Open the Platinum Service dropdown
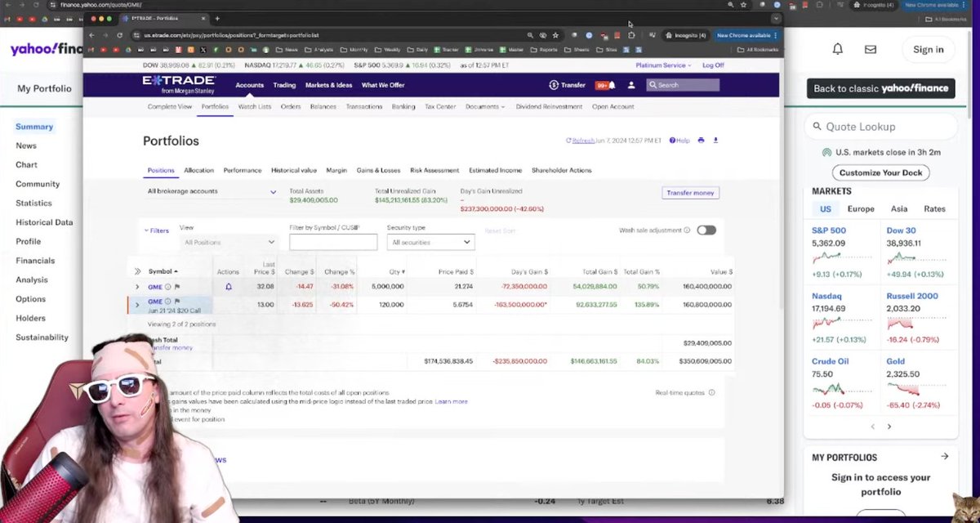Image resolution: width=980 pixels, height=523 pixels. (x=664, y=65)
